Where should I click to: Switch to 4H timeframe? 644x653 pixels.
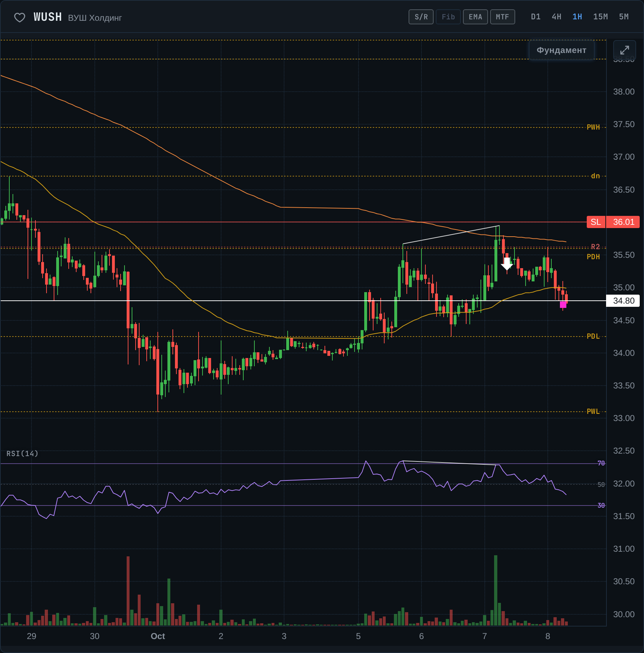[556, 17]
